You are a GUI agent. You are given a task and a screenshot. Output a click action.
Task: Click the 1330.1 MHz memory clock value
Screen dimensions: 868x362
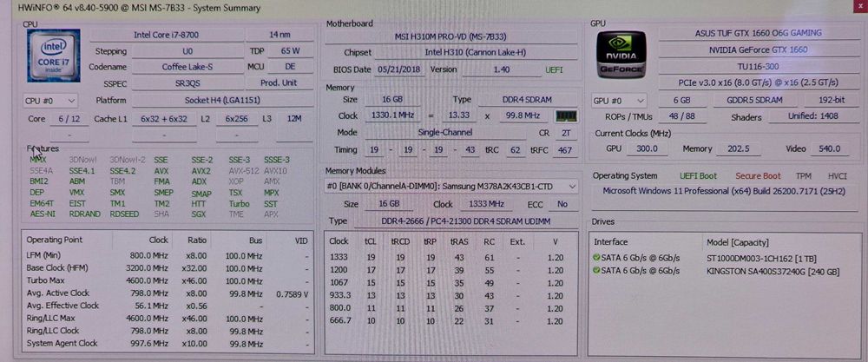pos(392,116)
